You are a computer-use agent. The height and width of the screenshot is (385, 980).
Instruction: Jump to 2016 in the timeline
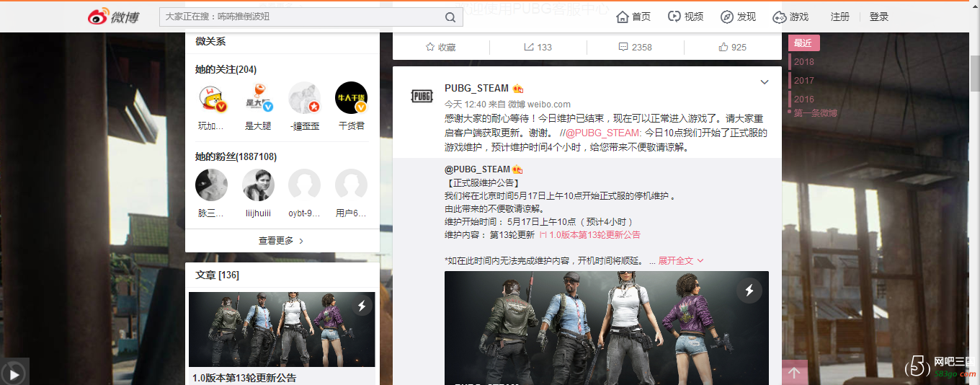tap(804, 99)
